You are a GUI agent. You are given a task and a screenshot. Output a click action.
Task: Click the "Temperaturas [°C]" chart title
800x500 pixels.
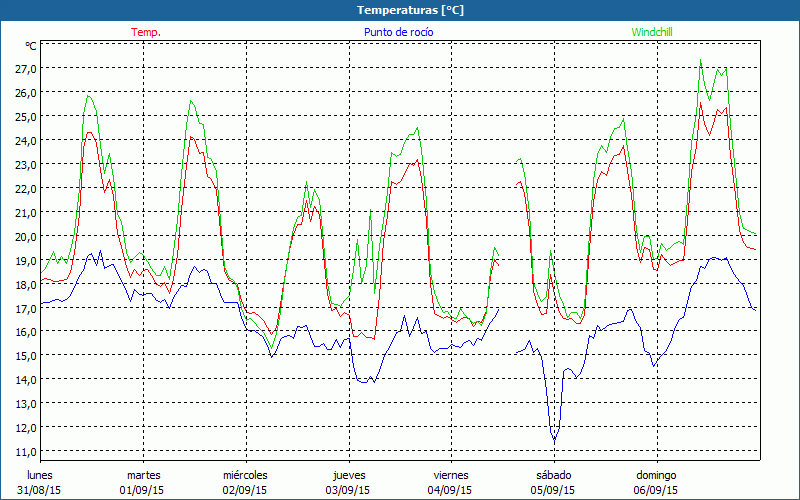(410, 10)
